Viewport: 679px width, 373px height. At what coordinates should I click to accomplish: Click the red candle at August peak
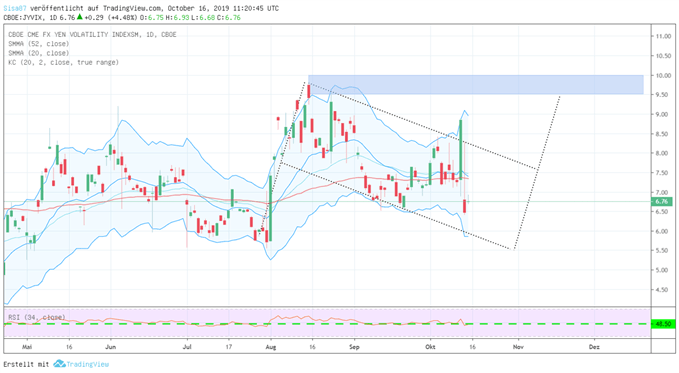[x=308, y=91]
